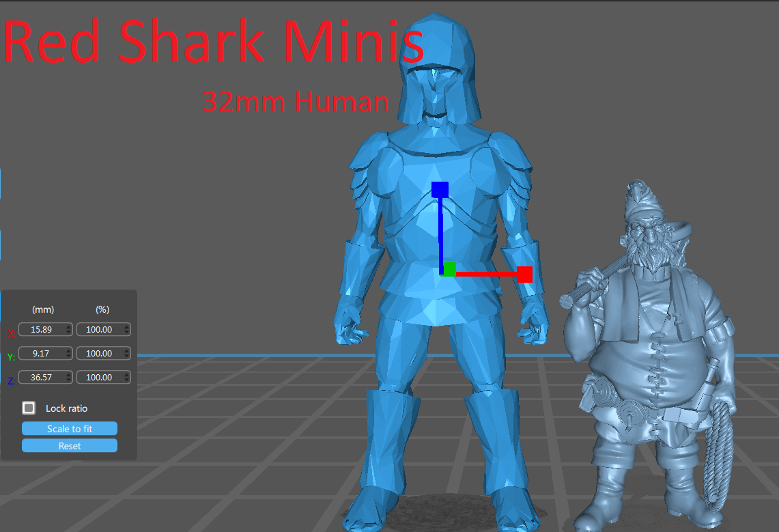Select the Z size field in mm
The image size is (779, 532).
pos(46,377)
